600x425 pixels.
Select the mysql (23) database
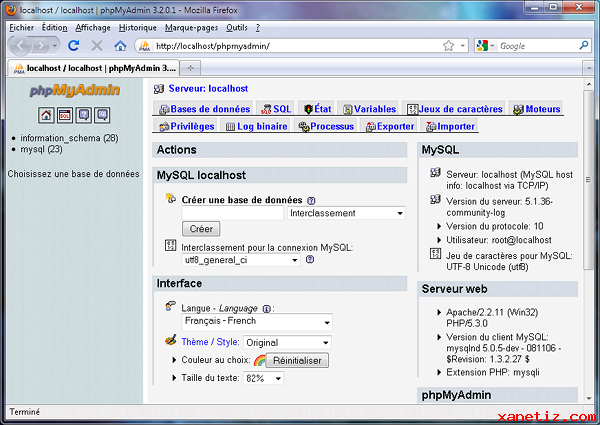pos(41,149)
